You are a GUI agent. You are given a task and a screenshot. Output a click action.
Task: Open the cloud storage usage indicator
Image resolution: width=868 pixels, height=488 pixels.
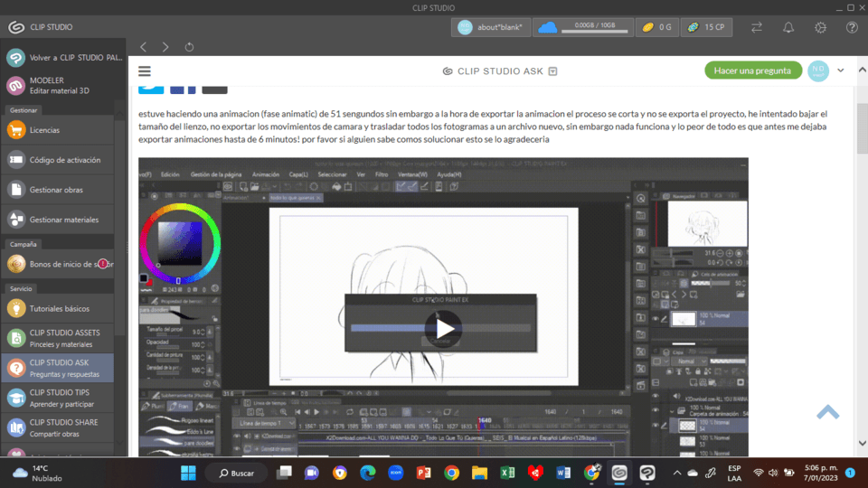tap(583, 27)
